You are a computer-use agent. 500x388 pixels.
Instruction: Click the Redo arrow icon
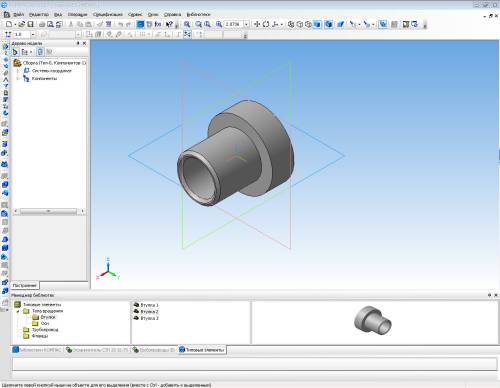pos(128,24)
